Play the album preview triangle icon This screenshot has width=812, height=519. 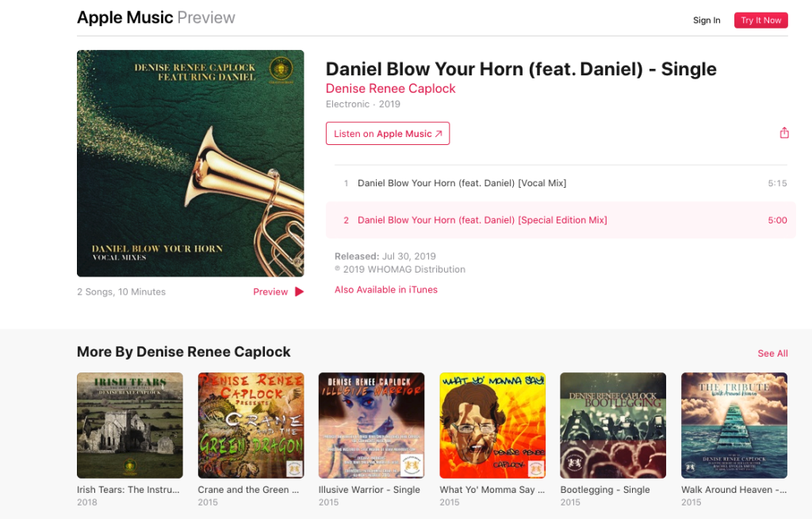click(x=299, y=292)
